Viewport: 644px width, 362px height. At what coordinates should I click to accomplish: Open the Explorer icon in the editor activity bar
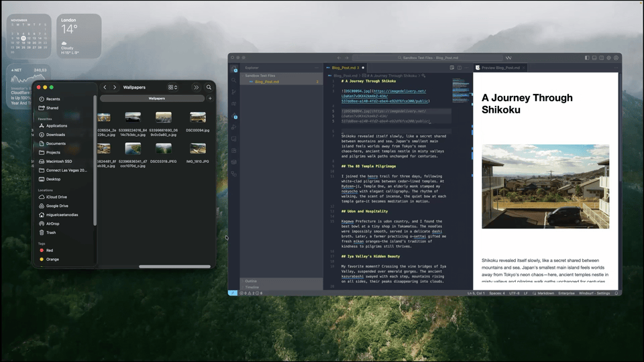click(x=233, y=69)
